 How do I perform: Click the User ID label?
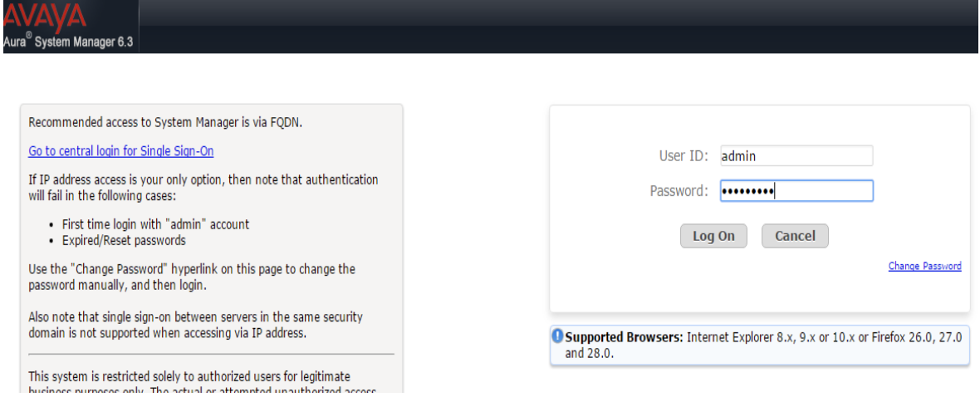pos(684,156)
